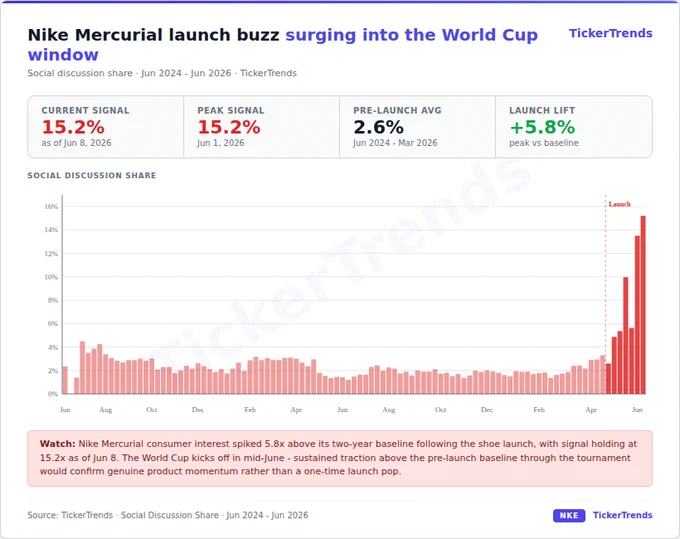This screenshot has height=539, width=680.
Task: Click the 8% y-axis label
Action: tap(52, 300)
